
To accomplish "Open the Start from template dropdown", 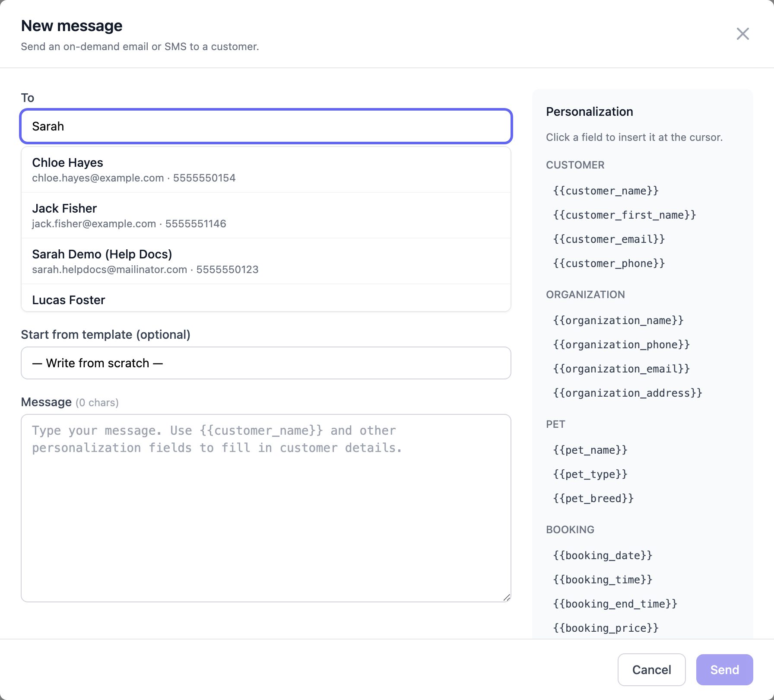I will click(266, 363).
